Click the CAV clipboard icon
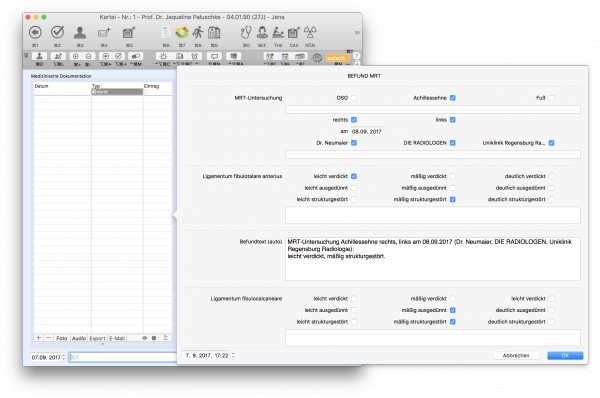Image resolution: width=600 pixels, height=398 pixels. point(294,33)
